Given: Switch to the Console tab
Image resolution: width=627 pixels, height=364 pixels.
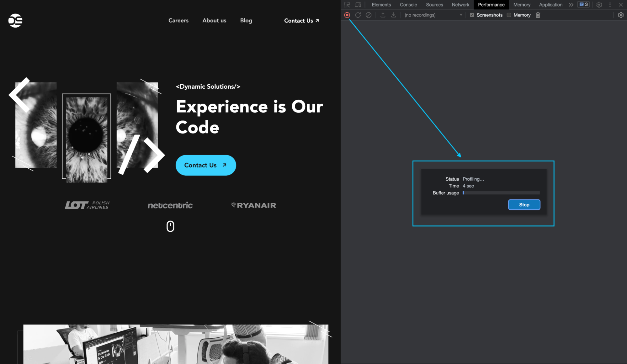Looking at the screenshot, I should point(408,5).
